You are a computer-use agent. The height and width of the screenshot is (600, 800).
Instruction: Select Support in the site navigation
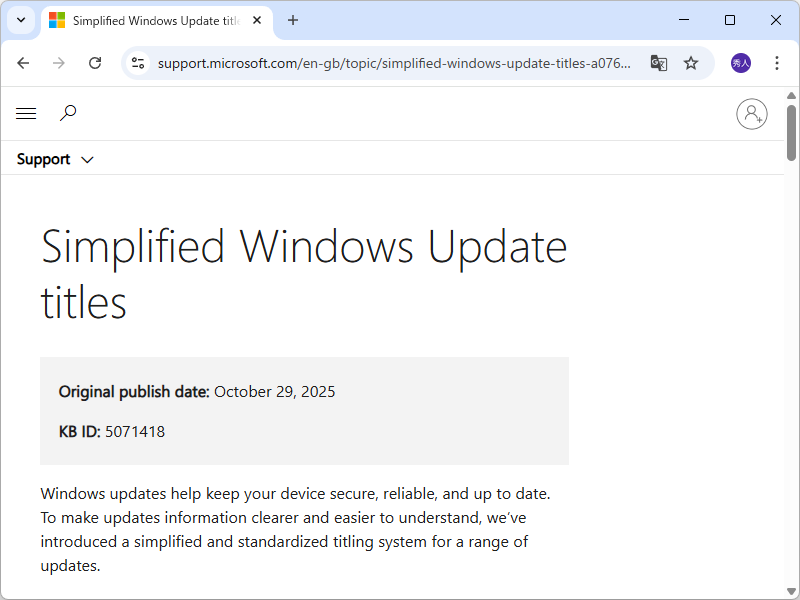point(42,159)
